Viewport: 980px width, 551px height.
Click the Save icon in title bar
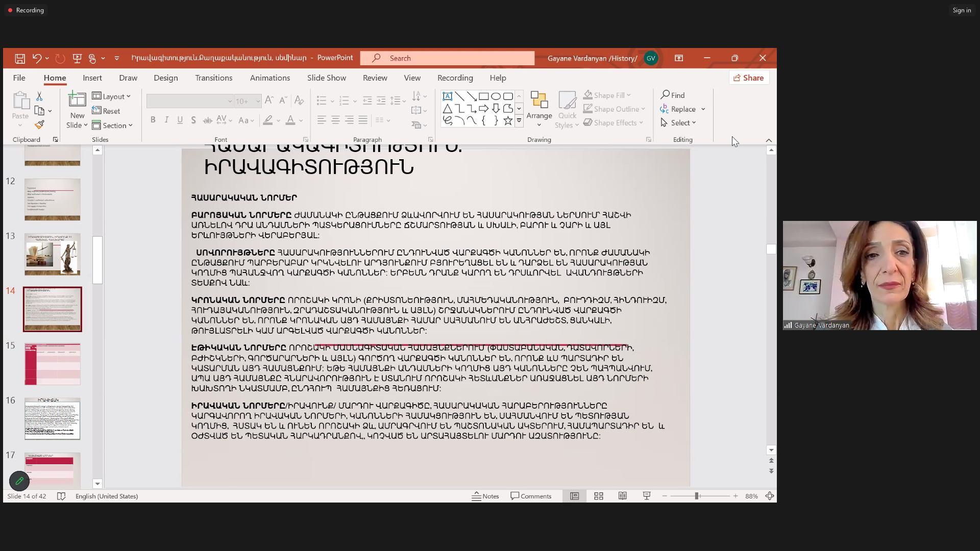click(x=20, y=59)
